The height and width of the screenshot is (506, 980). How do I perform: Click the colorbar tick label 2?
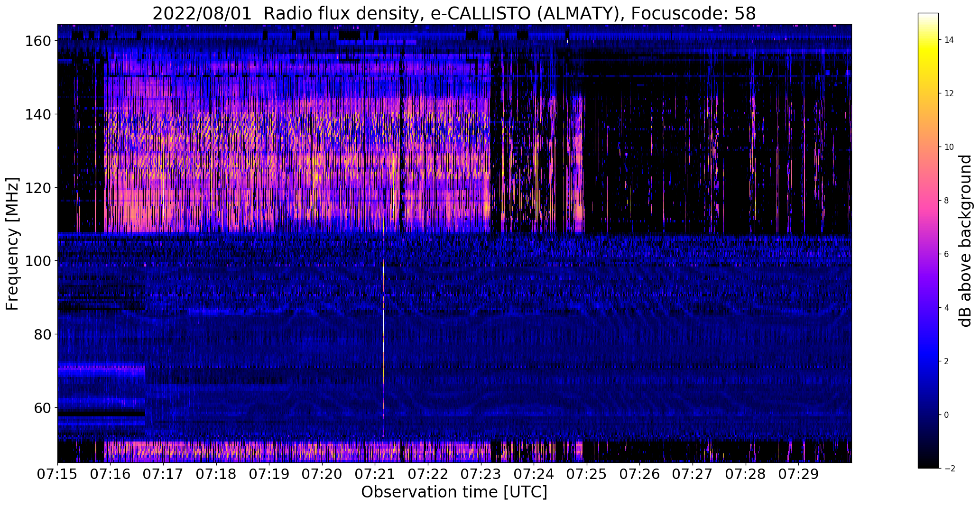tap(947, 361)
